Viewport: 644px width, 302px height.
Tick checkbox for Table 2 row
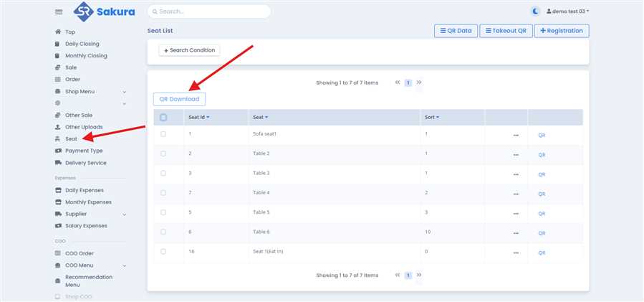click(163, 154)
